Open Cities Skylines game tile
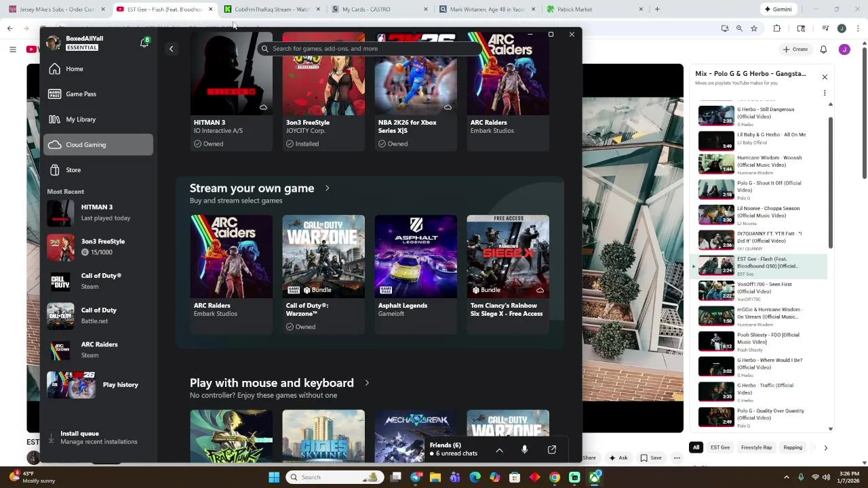 (x=323, y=436)
